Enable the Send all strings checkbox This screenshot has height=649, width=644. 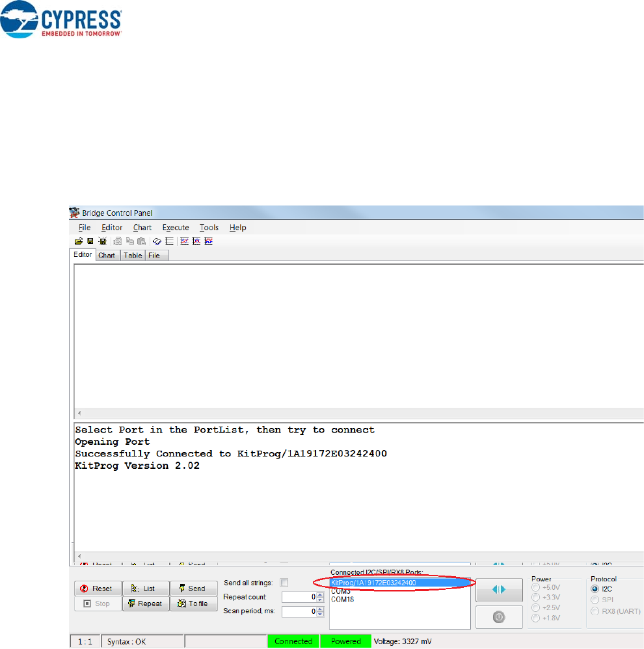[x=284, y=583]
